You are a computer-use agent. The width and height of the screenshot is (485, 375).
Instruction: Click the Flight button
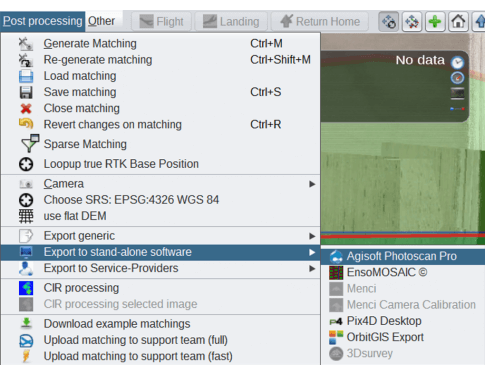[x=162, y=22]
